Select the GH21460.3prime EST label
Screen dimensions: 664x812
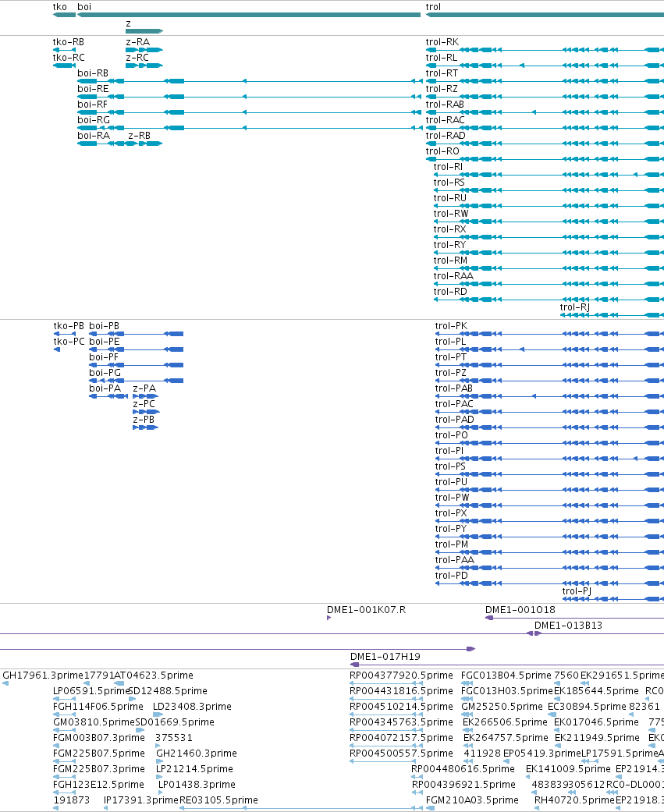[197, 753]
